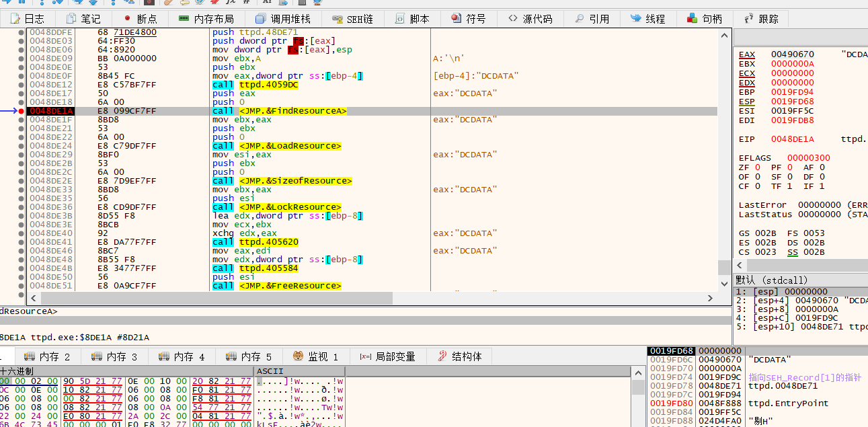868x427 pixels.
Task: Select the call <JMP.&LoadResource> instruction
Action: point(276,146)
